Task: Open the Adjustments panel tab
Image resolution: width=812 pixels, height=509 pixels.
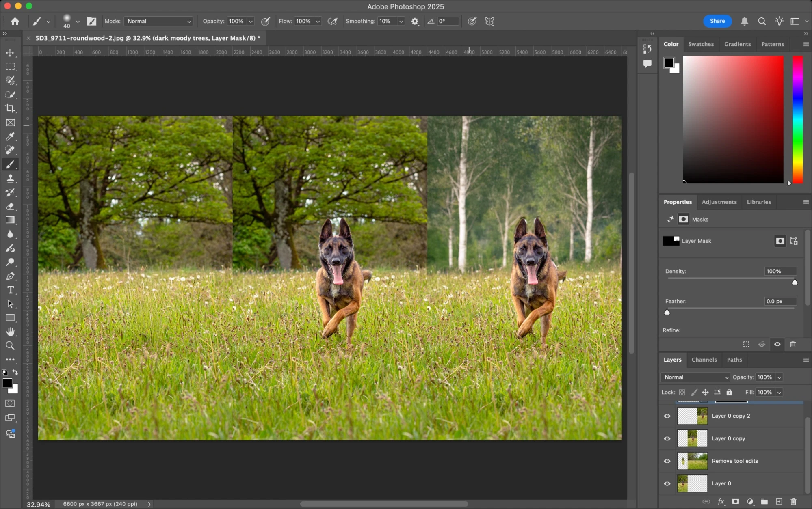Action: pyautogui.click(x=719, y=202)
